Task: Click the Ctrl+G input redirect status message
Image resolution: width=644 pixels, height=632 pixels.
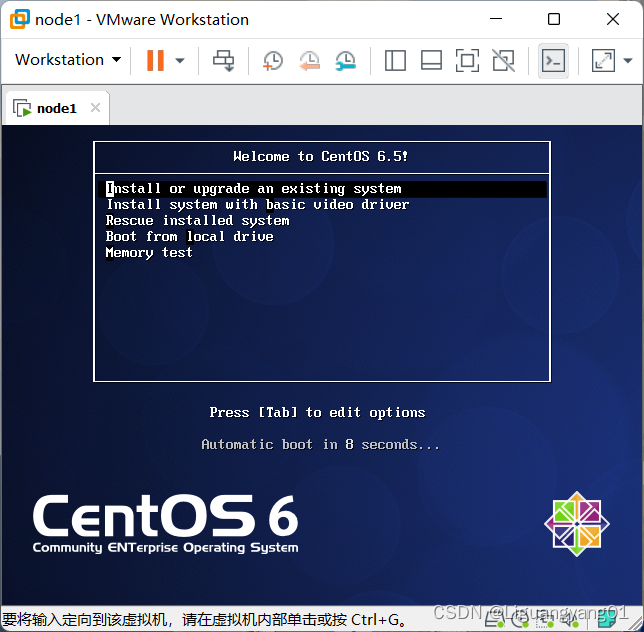Action: (204, 619)
